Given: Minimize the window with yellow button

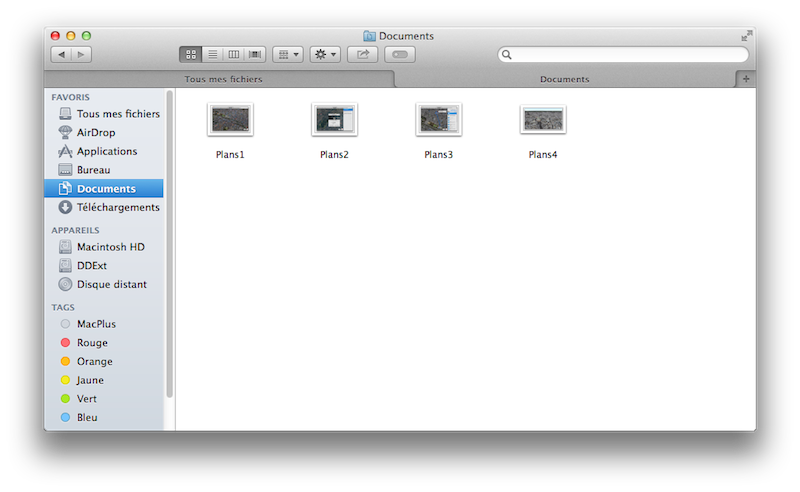Looking at the screenshot, I should point(71,36).
